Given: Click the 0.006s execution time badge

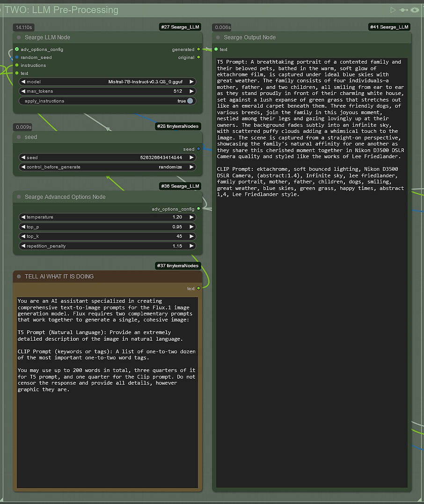Looking at the screenshot, I should click(x=222, y=28).
